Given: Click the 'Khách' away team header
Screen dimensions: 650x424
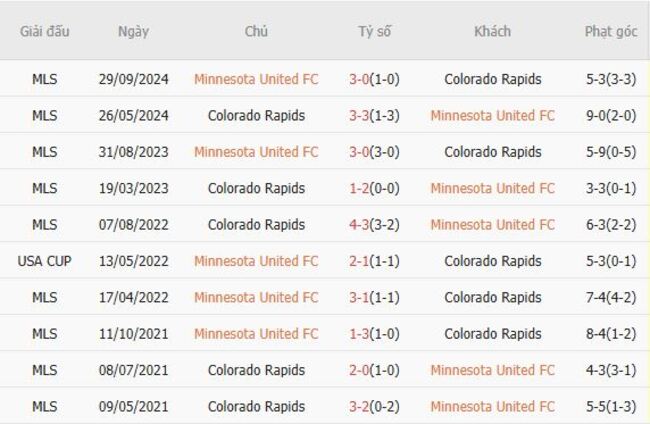Looking at the screenshot, I should [492, 31].
